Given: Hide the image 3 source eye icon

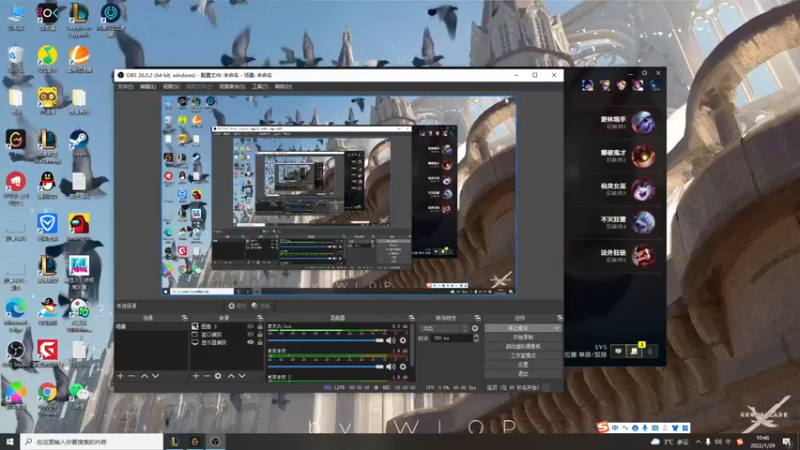Looking at the screenshot, I should click(x=250, y=327).
